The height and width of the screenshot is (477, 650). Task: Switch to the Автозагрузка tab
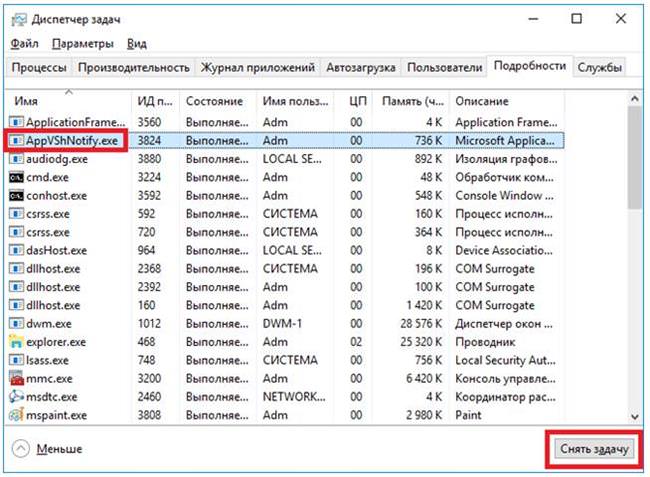pyautogui.click(x=360, y=67)
